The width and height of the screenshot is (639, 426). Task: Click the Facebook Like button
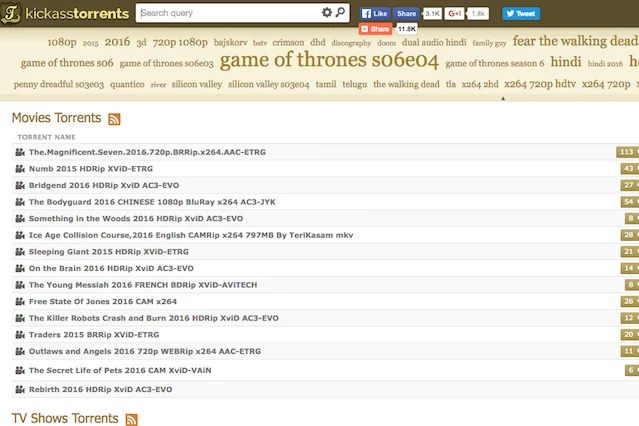click(x=375, y=13)
